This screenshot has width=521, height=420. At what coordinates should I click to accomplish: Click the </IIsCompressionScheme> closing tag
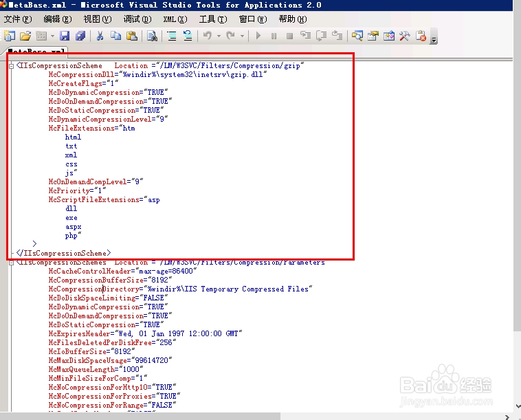coord(63,253)
